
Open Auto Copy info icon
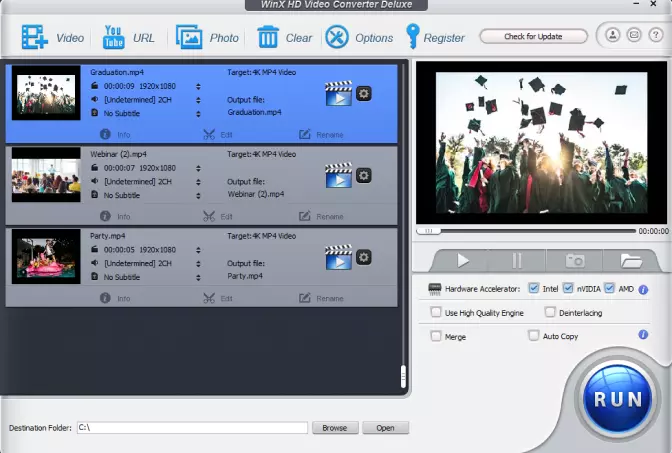coord(643,335)
